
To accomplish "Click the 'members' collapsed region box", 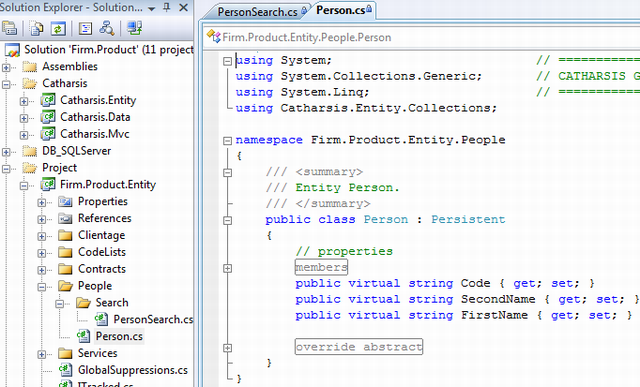I will coord(321,267).
